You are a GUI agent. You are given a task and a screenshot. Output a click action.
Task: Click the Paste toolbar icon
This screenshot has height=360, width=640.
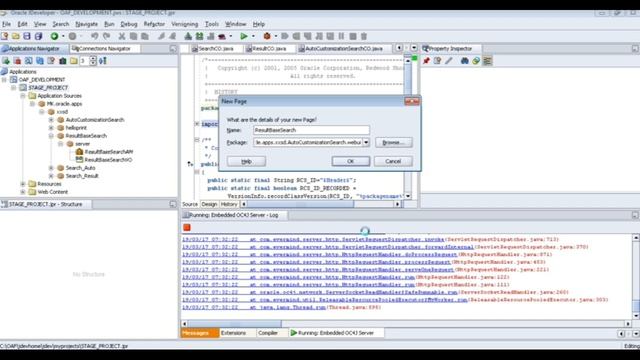(x=144, y=36)
